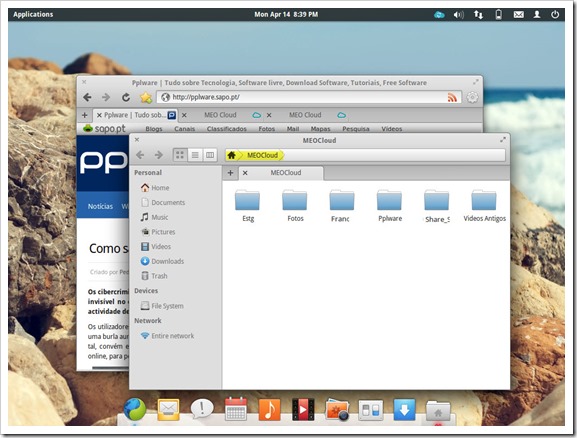Bookmark page with the star icon
This screenshot has height=438, width=577.
[146, 98]
